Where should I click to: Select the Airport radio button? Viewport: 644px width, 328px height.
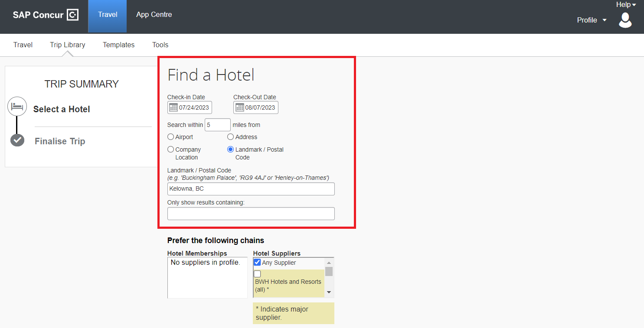point(171,137)
